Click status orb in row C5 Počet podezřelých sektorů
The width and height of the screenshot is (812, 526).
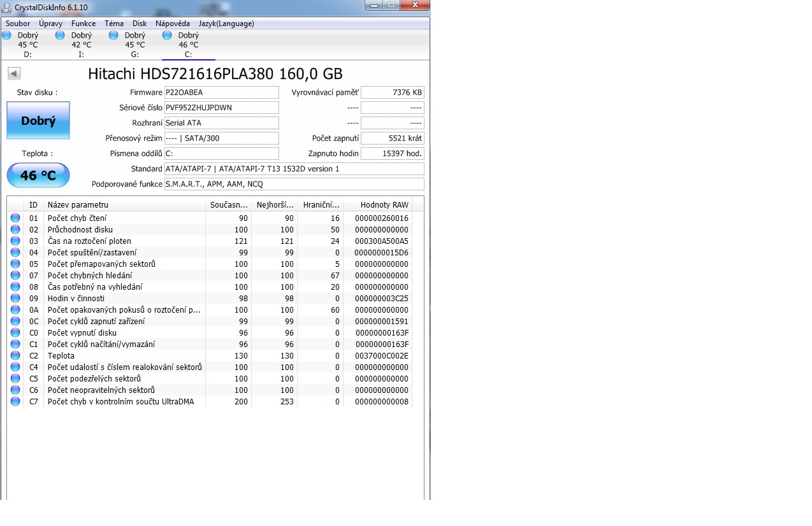[15, 378]
